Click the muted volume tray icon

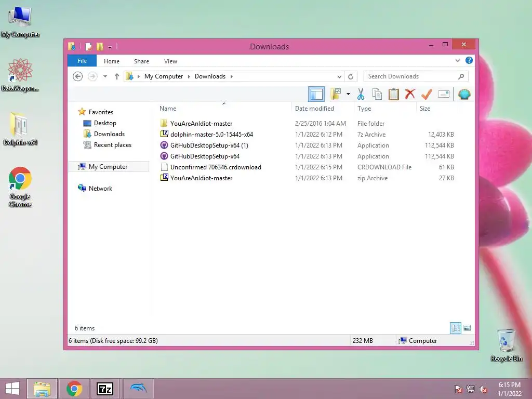click(x=483, y=389)
